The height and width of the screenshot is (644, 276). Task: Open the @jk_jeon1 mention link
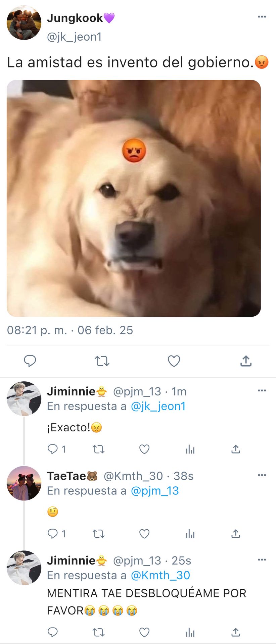[158, 406]
